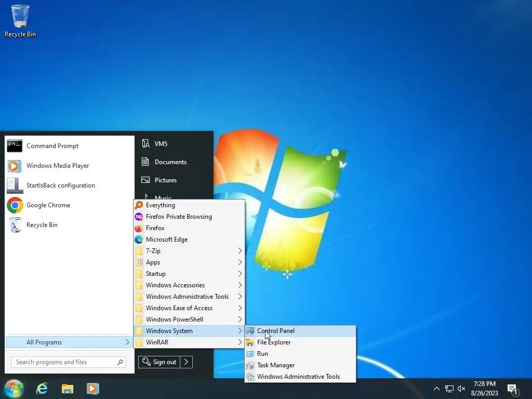Click the "Microsoft Edge" label
Image resolution: width=532 pixels, height=399 pixels.
pos(167,240)
